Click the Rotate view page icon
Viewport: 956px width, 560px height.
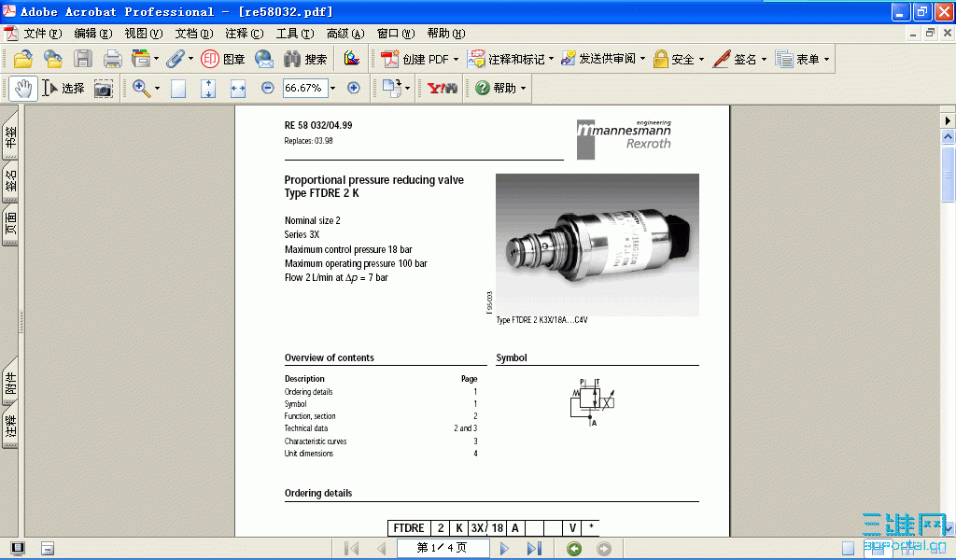tap(391, 89)
